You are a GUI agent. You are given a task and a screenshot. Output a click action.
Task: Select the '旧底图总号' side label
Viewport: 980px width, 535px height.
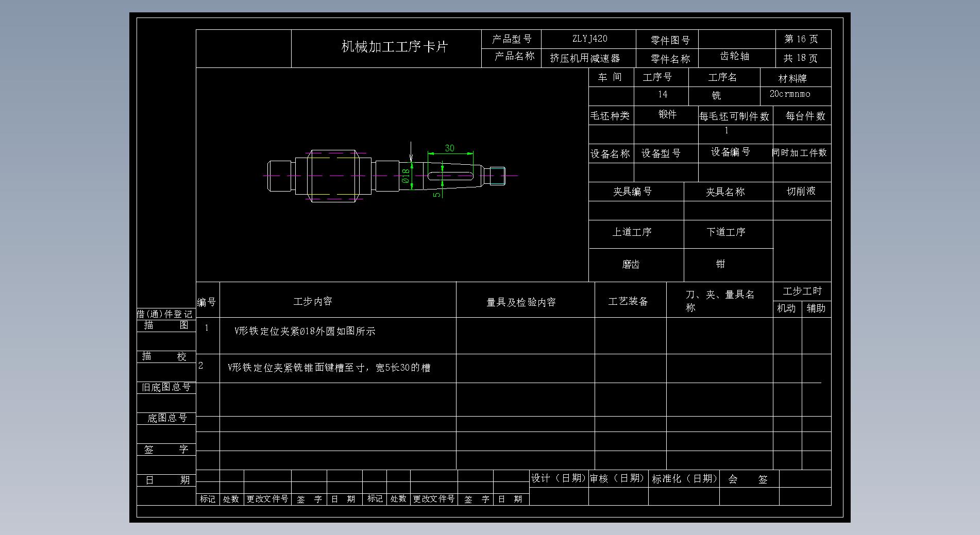click(x=166, y=387)
